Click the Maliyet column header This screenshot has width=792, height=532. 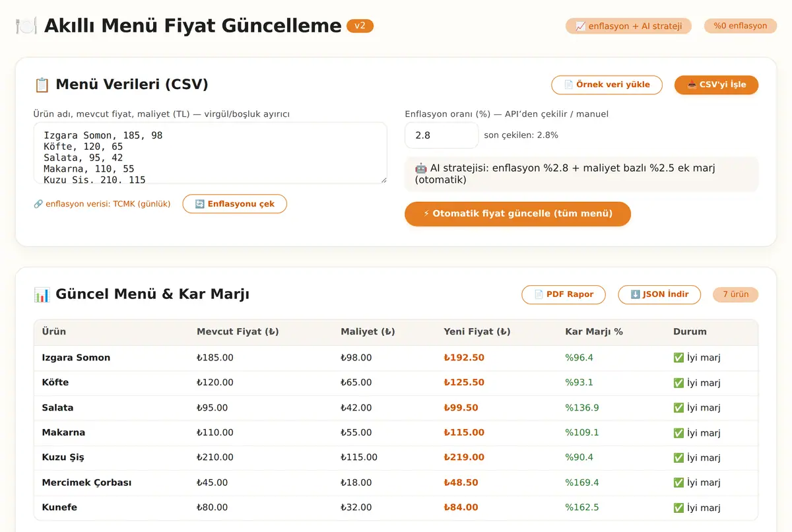(368, 332)
